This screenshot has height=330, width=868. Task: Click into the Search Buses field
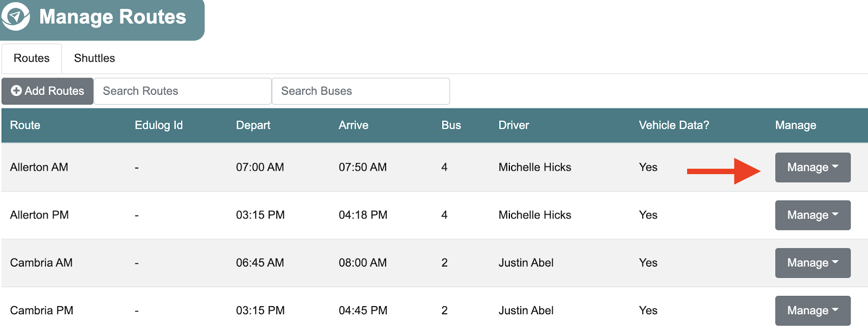[x=360, y=91]
